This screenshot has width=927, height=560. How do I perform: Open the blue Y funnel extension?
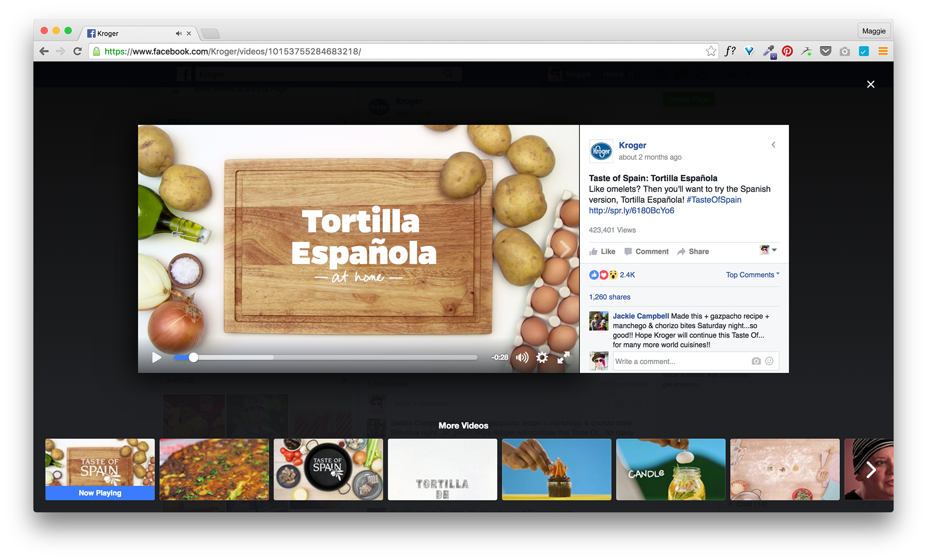pos(749,51)
